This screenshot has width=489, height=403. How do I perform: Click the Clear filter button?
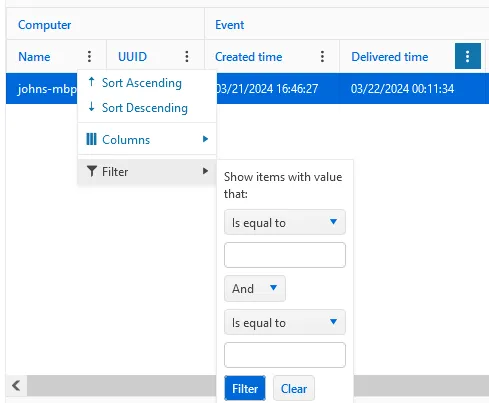(x=294, y=388)
